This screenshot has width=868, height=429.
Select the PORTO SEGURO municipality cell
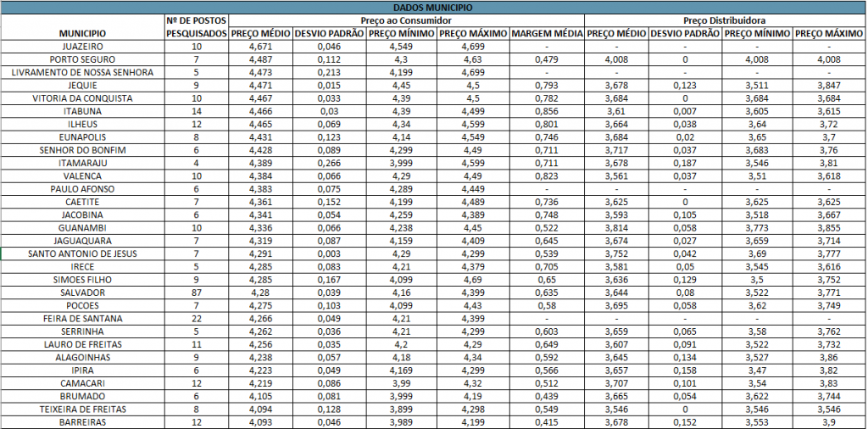82,60
